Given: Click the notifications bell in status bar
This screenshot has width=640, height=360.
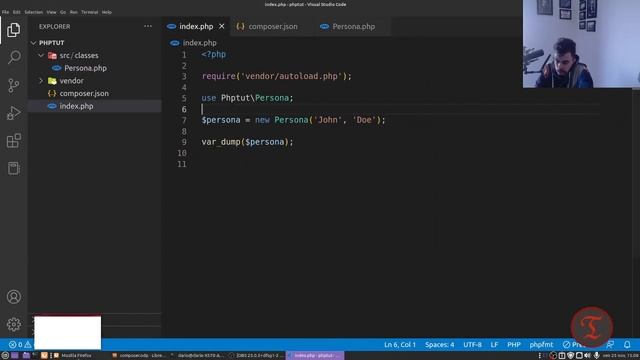Looking at the screenshot, I should click(x=627, y=345).
